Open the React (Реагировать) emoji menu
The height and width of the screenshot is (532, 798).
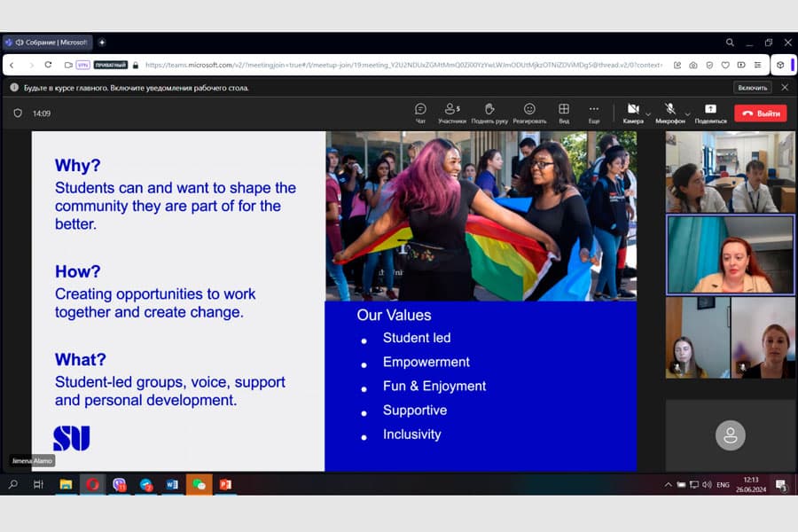pyautogui.click(x=529, y=112)
